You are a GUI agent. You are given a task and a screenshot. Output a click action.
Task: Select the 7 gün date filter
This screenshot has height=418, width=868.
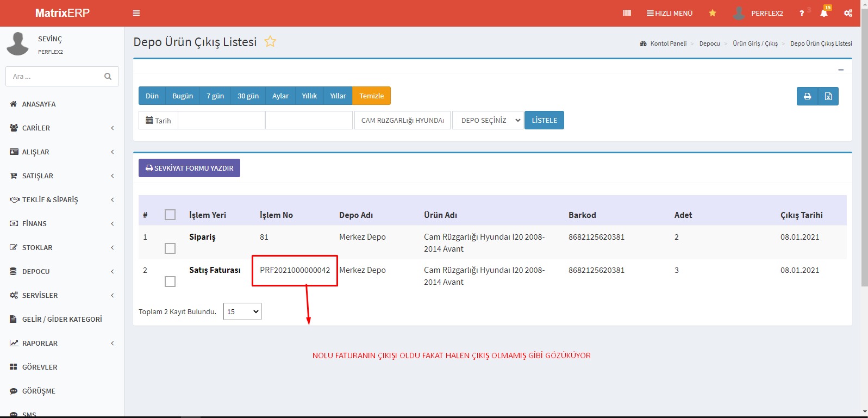point(215,96)
